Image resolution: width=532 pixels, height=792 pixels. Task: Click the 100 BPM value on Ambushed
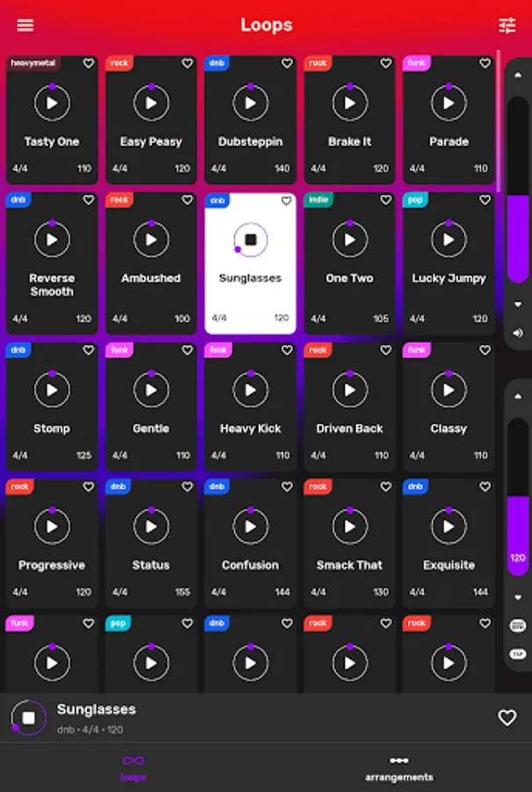(x=182, y=319)
